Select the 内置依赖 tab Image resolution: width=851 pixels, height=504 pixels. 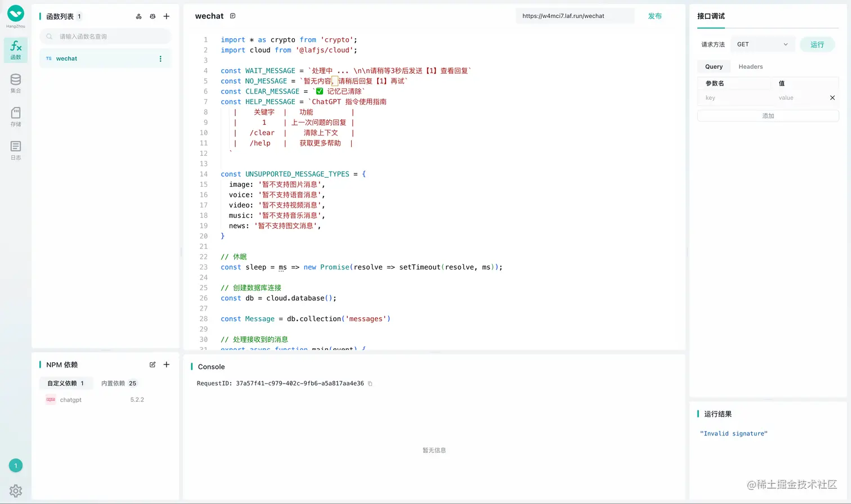click(x=119, y=383)
